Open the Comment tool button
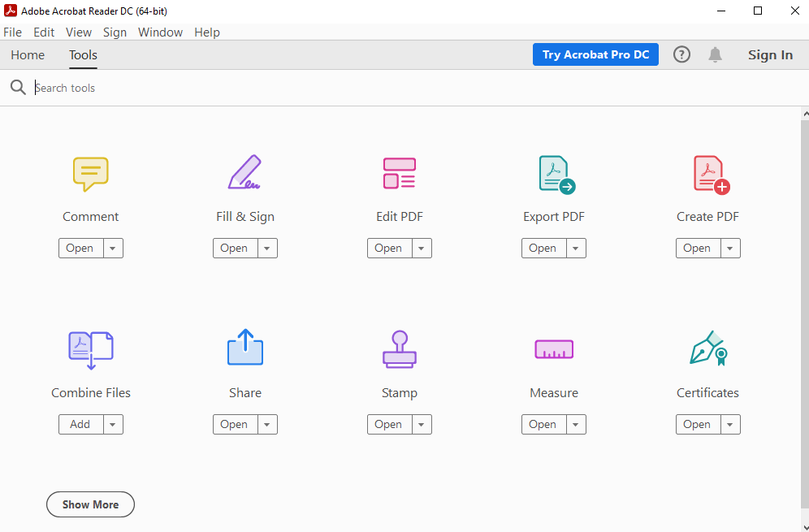This screenshot has width=809, height=532. click(x=81, y=249)
